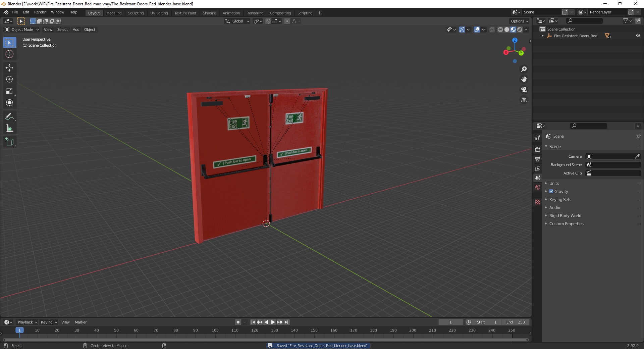Toggle proportional editing
The image size is (644, 349).
tap(287, 21)
